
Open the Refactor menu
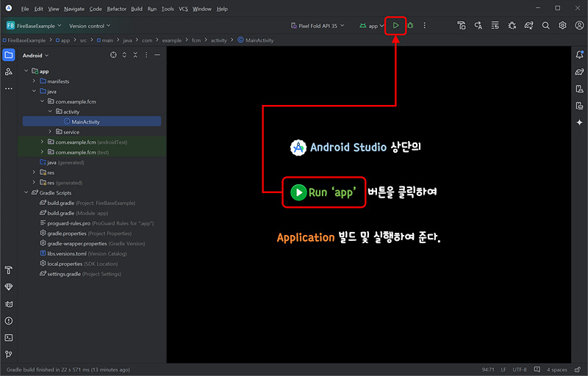[116, 9]
